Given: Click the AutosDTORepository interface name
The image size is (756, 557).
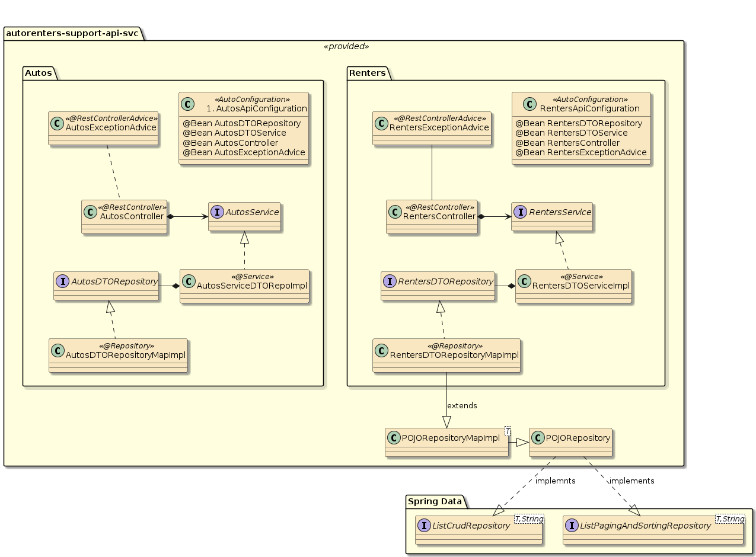Looking at the screenshot, I should click(x=114, y=281).
